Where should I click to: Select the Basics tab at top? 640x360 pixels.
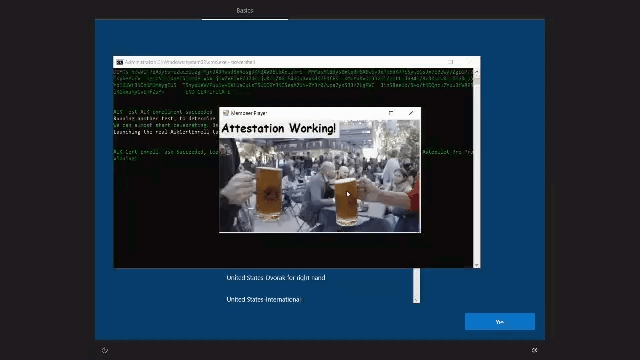pyautogui.click(x=245, y=11)
